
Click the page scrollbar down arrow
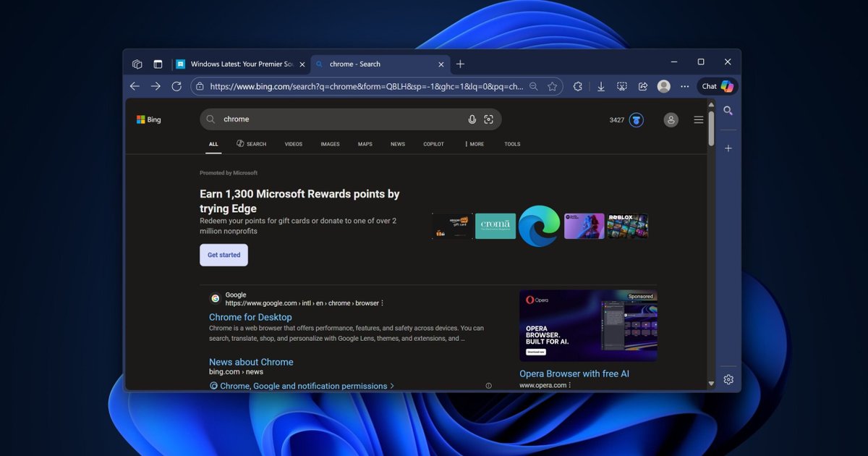[711, 384]
